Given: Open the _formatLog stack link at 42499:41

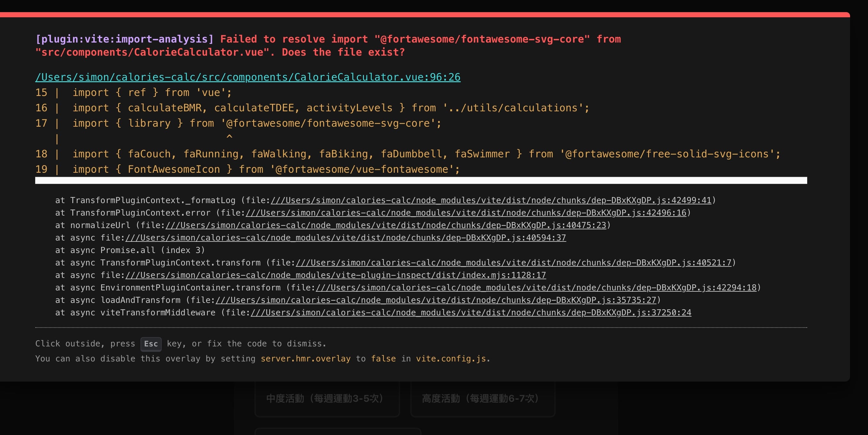Looking at the screenshot, I should pos(491,200).
